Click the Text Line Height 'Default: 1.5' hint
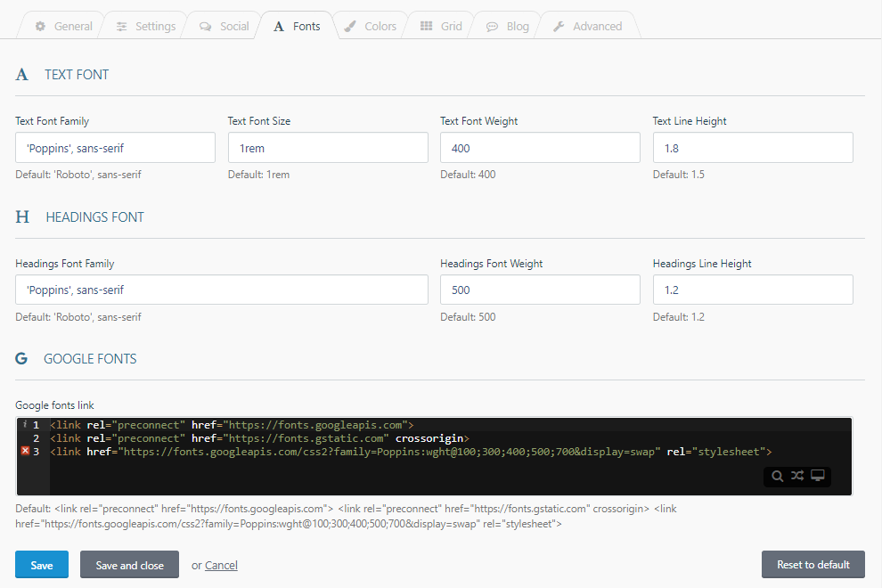882x588 pixels. click(x=678, y=175)
